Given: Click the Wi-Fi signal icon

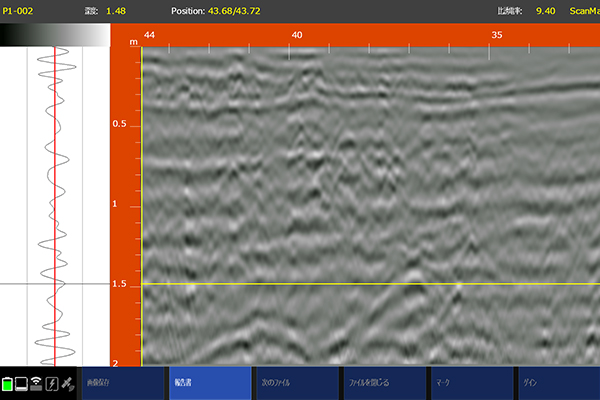Looking at the screenshot, I should point(37,384).
